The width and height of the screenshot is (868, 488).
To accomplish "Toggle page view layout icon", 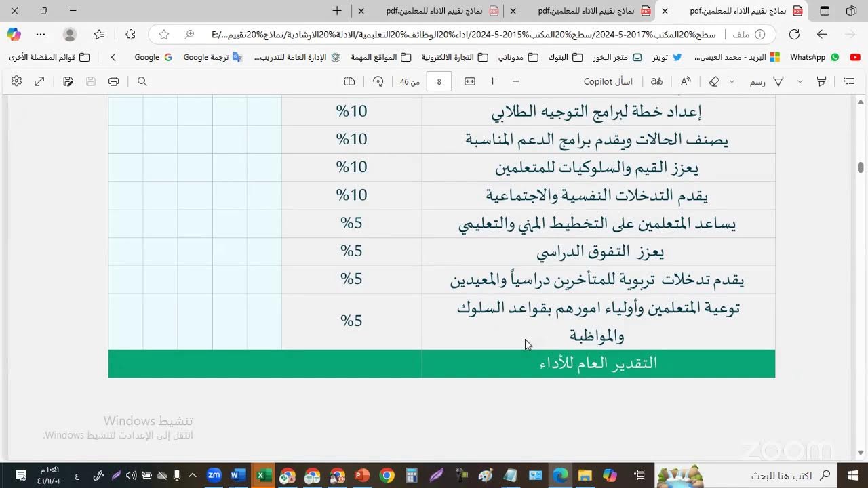I will pos(349,81).
